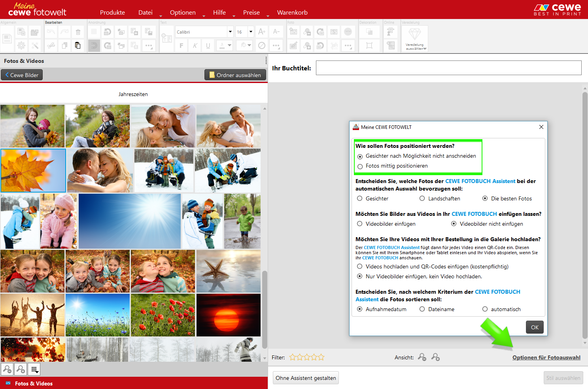Select 'Die besten Fotos' radio button
The width and height of the screenshot is (588, 389).
485,198
